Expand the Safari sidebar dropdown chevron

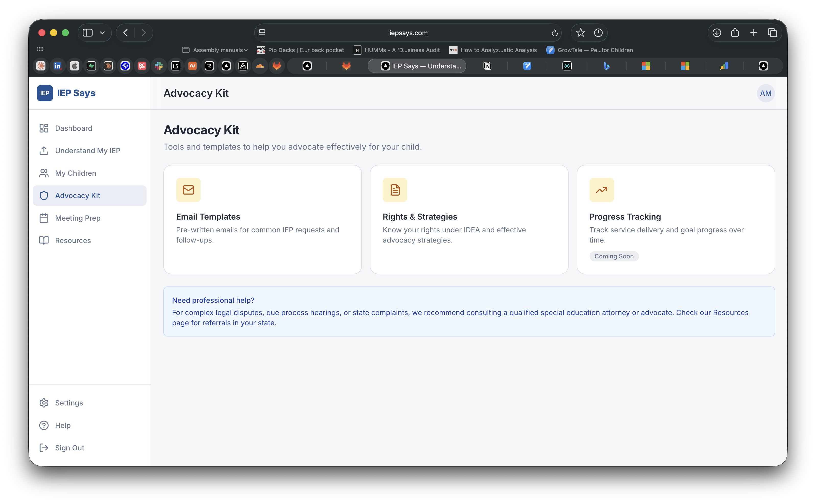(102, 33)
